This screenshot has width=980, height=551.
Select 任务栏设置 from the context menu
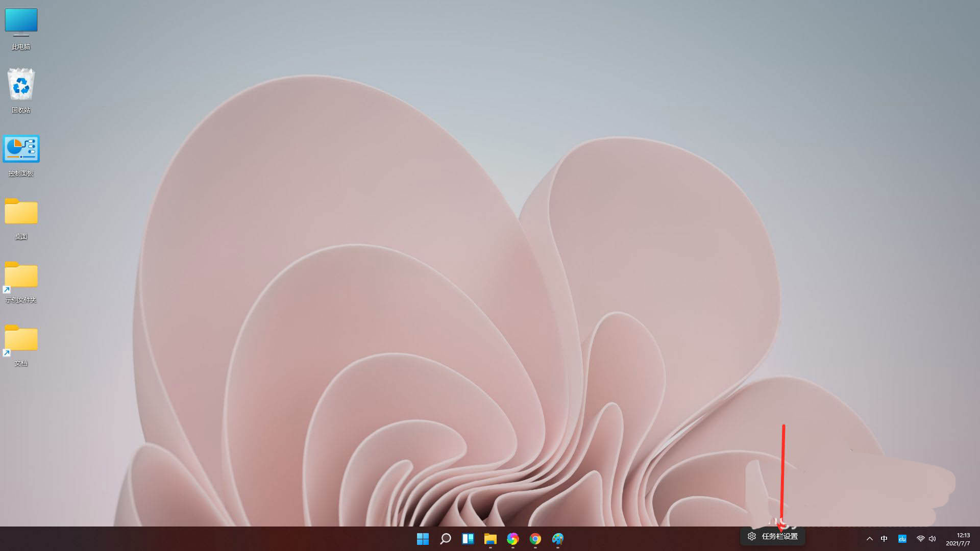pos(772,536)
